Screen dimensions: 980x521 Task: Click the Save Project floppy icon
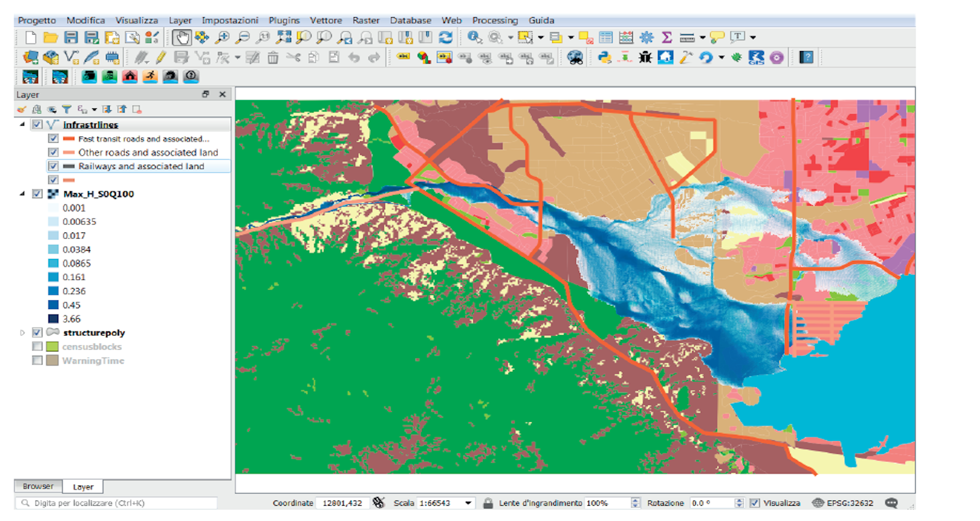coord(71,37)
